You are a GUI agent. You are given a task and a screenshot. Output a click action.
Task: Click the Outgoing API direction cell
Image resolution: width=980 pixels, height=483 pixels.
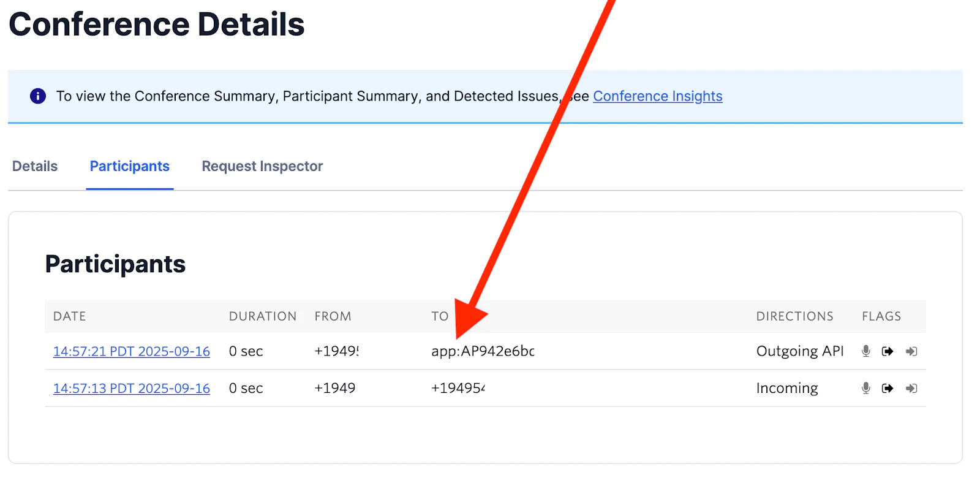pyautogui.click(x=800, y=351)
